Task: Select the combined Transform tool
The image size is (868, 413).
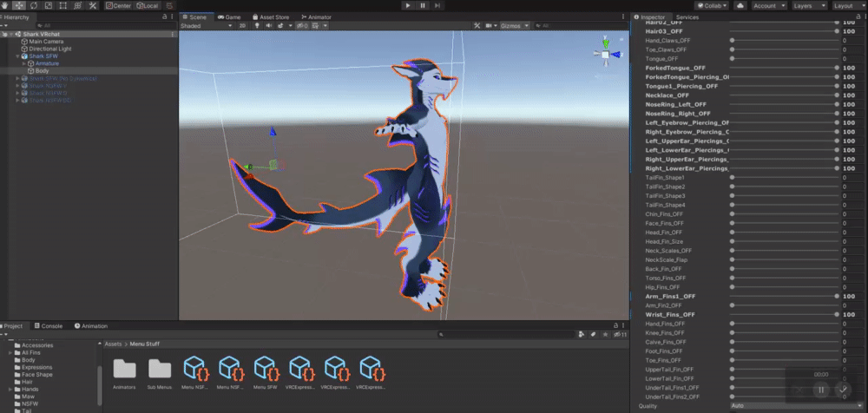Action: (x=78, y=5)
